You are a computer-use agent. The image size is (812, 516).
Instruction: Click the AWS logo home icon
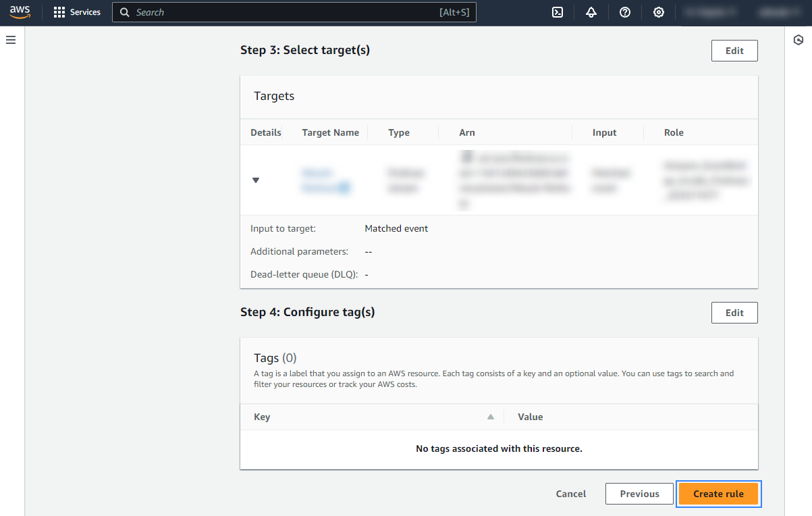(x=20, y=12)
